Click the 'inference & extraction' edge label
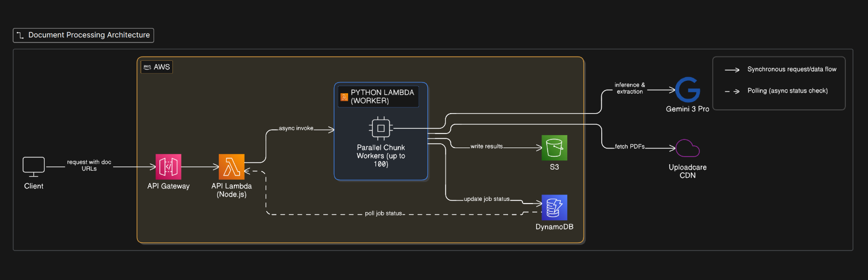Viewport: 868px width, 280px height. click(630, 88)
